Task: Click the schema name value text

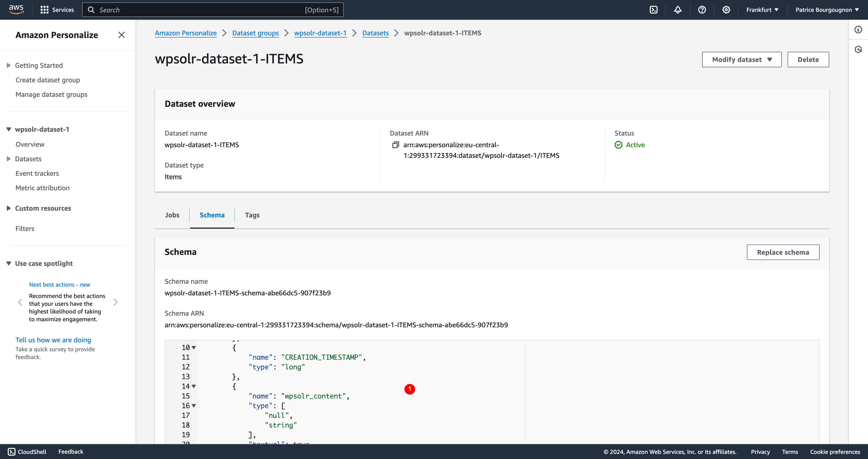Action: click(248, 293)
